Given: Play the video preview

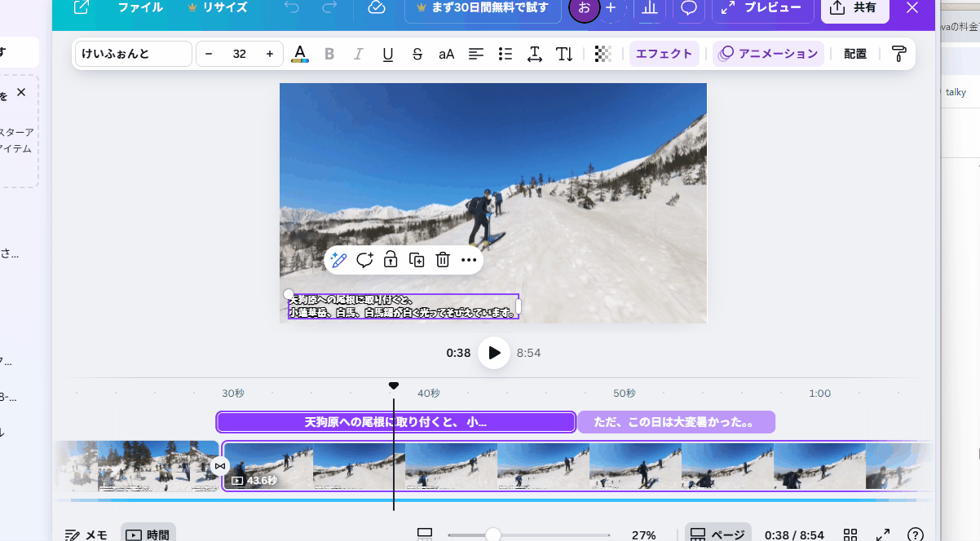Looking at the screenshot, I should coord(494,353).
